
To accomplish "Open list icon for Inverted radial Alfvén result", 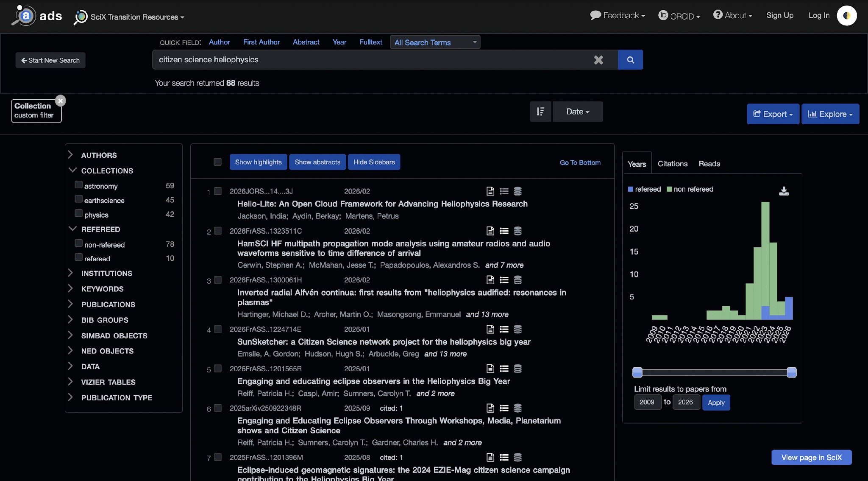I will coord(504,280).
